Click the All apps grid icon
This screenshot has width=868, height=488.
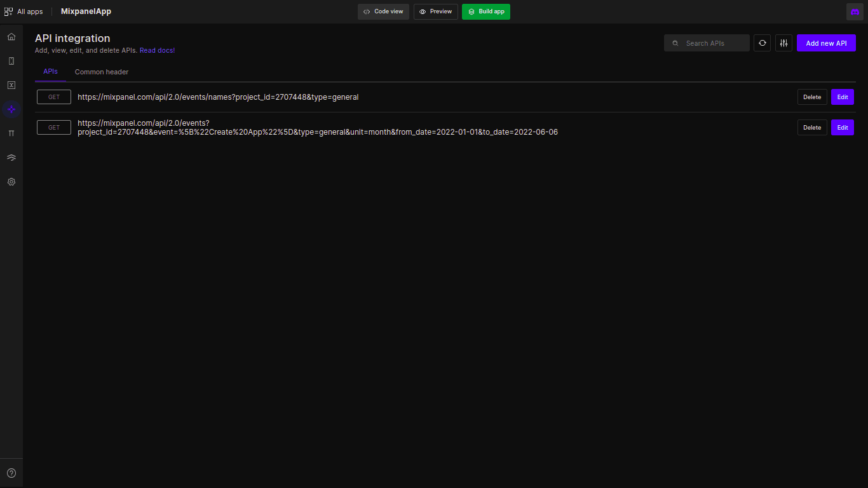[x=8, y=11]
